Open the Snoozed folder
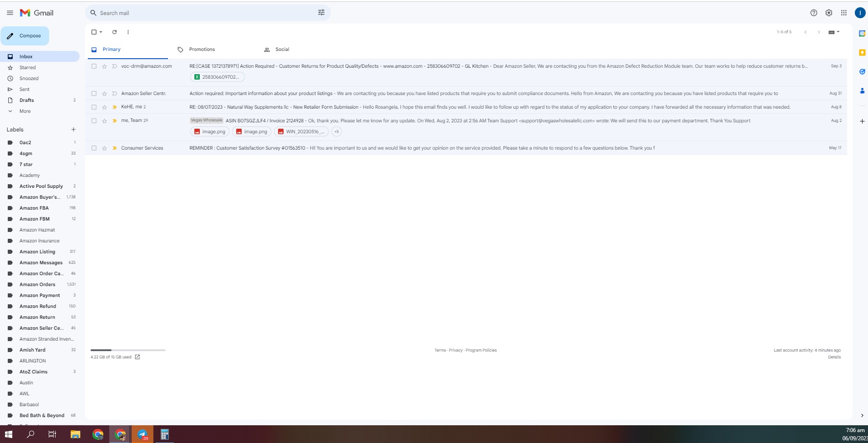Viewport: 868px width, 443px height. 29,78
